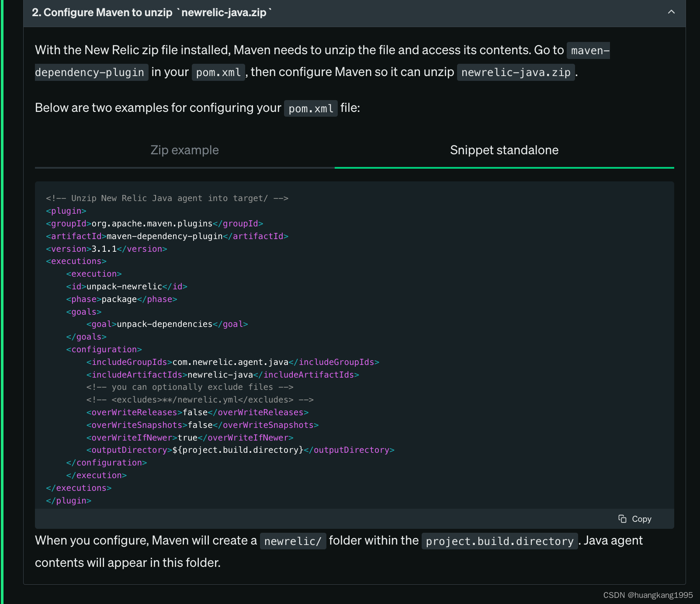Click the newrelic/ folder inline code
This screenshot has height=604, width=700.
293,541
